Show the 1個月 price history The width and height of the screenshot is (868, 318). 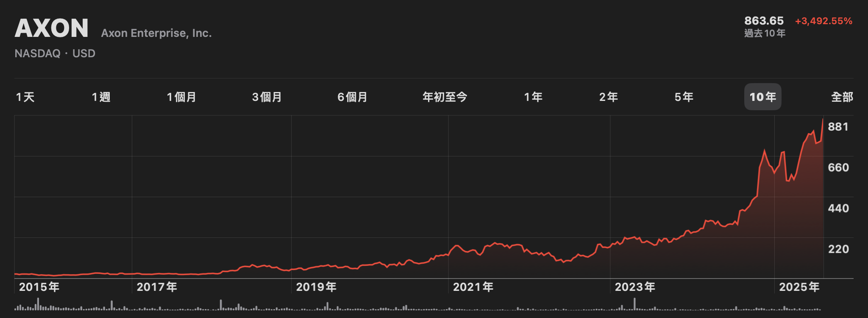coord(181,97)
